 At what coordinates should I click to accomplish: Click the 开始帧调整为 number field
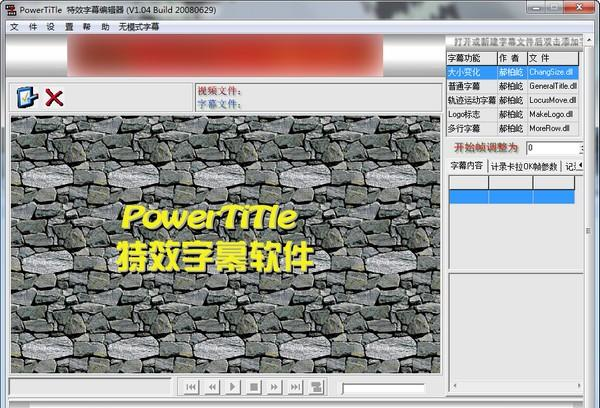552,148
